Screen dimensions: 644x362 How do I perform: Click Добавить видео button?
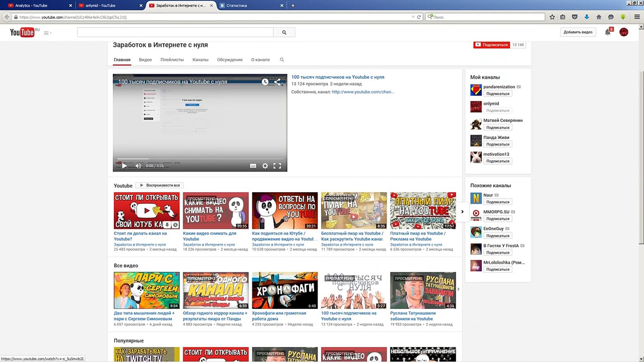578,32
